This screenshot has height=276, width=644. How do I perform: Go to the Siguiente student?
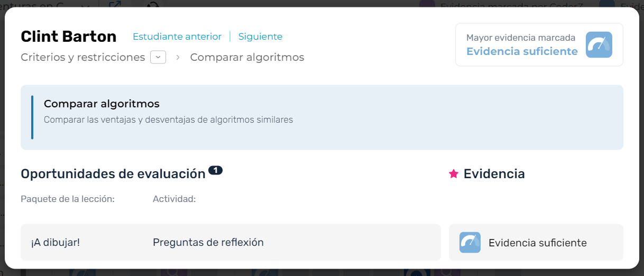[260, 36]
